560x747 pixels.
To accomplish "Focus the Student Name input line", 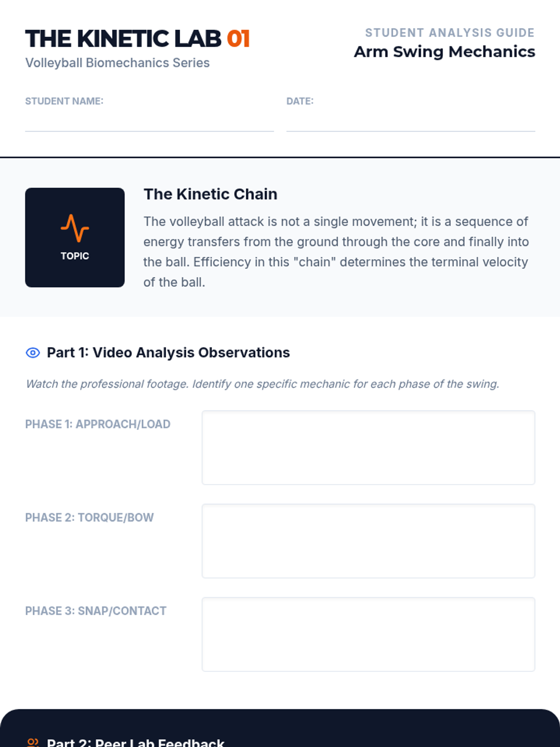I will point(149,122).
